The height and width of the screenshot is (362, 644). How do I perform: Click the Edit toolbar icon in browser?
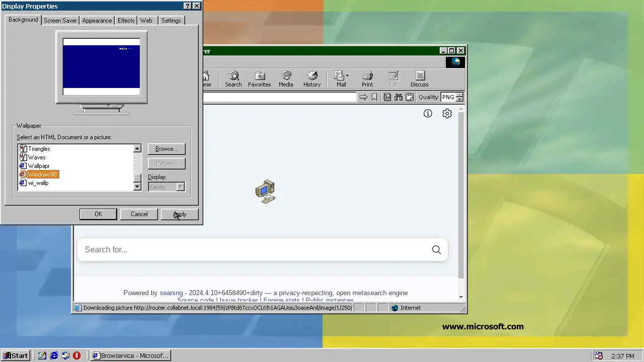tap(393, 79)
